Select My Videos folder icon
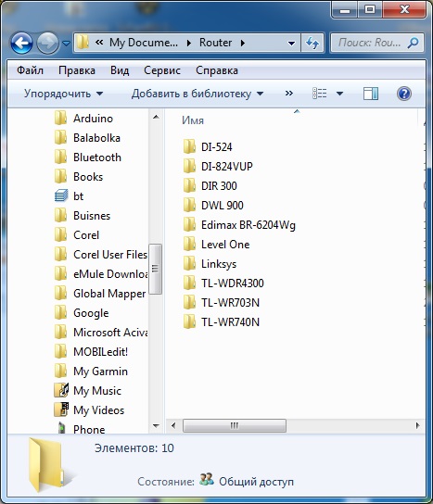This screenshot has width=433, height=504. point(61,409)
